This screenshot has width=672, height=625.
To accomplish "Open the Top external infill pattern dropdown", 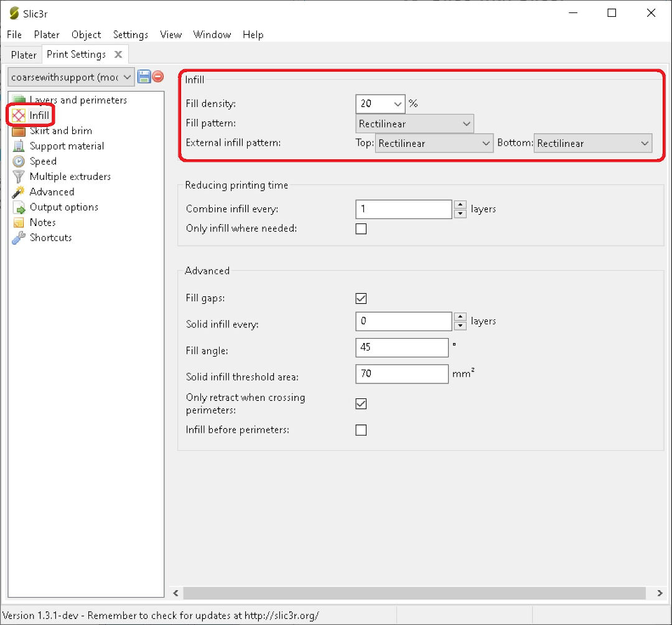I will point(434,144).
